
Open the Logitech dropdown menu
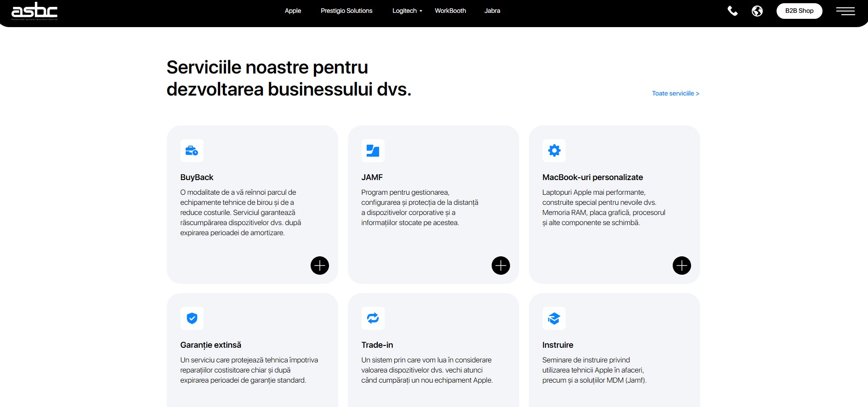coord(407,11)
